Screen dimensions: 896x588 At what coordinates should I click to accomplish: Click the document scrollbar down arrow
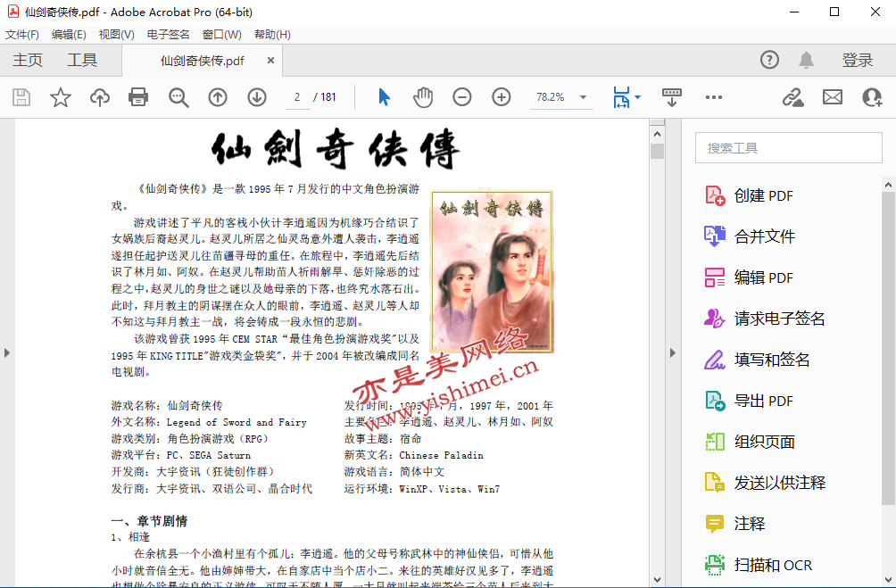[x=657, y=579]
